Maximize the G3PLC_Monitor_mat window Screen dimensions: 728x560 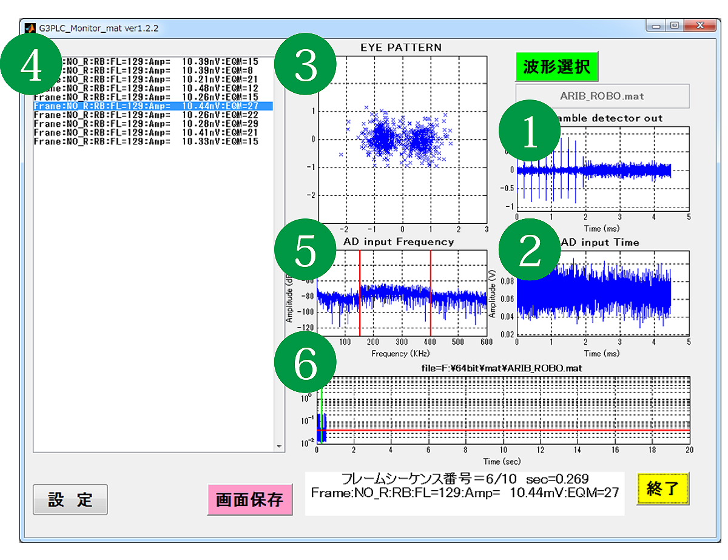(674, 25)
